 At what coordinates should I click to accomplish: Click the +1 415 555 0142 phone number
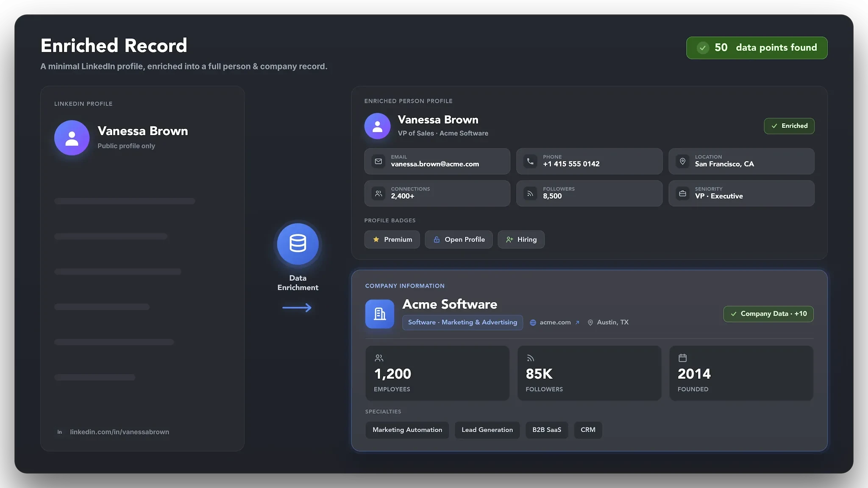tap(571, 164)
